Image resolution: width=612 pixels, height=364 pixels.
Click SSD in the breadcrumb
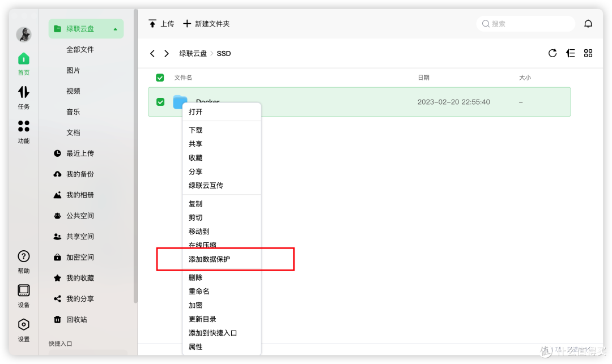pos(224,53)
